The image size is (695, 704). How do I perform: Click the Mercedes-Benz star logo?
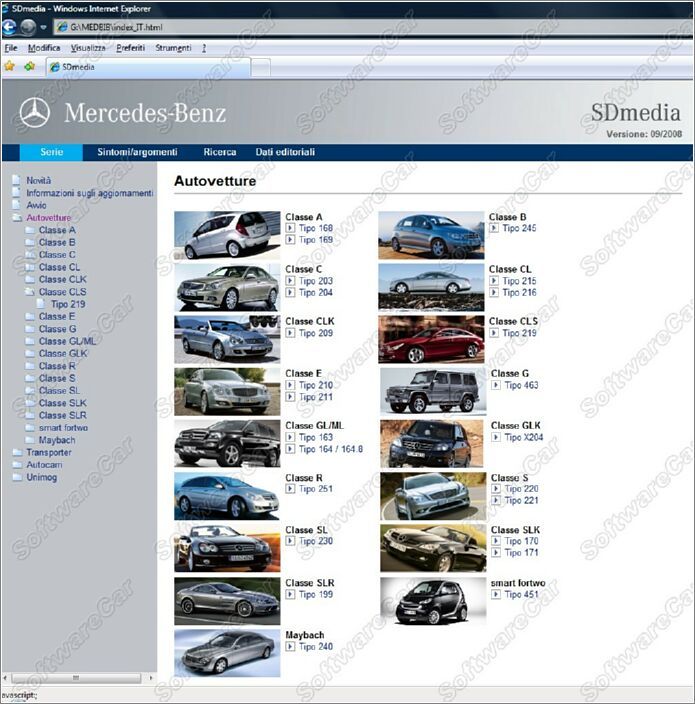pyautogui.click(x=35, y=113)
